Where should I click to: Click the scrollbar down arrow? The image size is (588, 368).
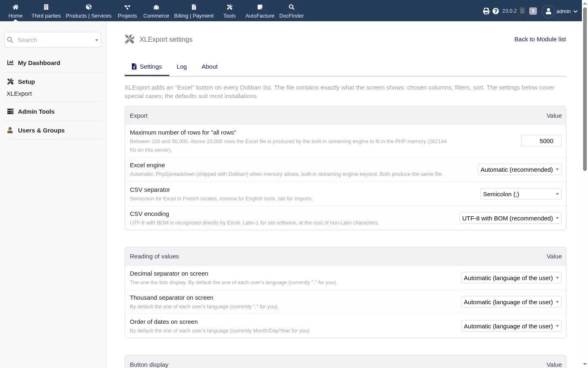pos(585,364)
